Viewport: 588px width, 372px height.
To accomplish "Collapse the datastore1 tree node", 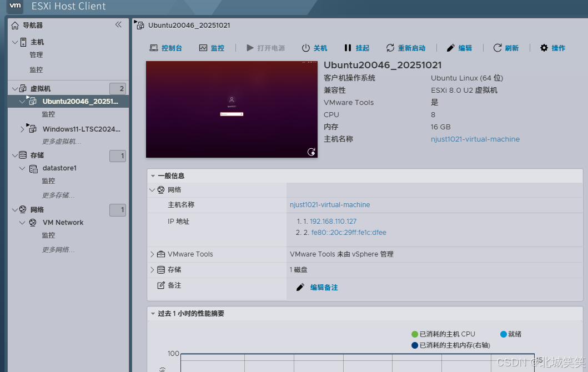I will click(22, 168).
